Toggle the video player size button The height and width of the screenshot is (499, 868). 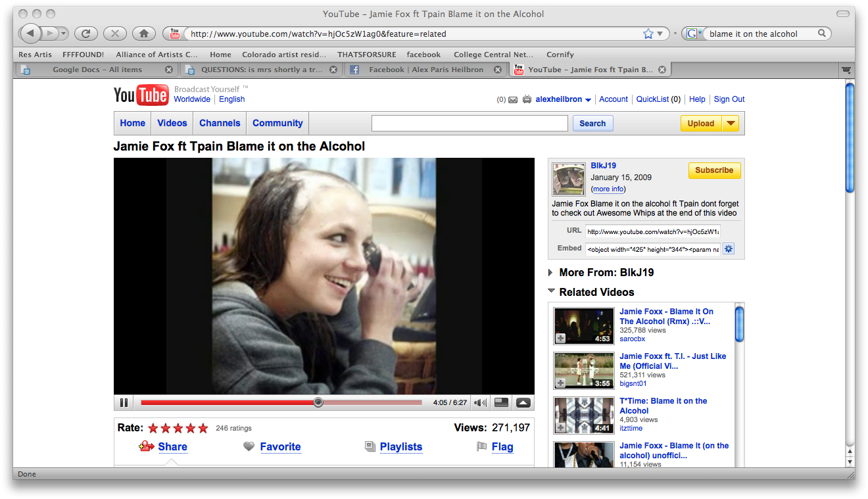(501, 403)
